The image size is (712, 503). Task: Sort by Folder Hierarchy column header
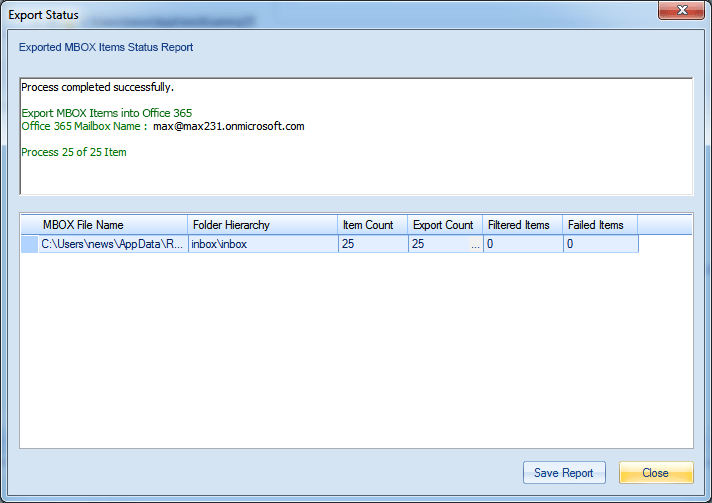tap(262, 225)
